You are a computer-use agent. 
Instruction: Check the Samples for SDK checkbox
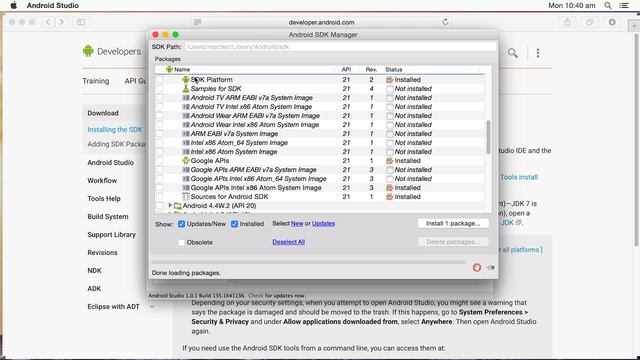click(x=160, y=89)
